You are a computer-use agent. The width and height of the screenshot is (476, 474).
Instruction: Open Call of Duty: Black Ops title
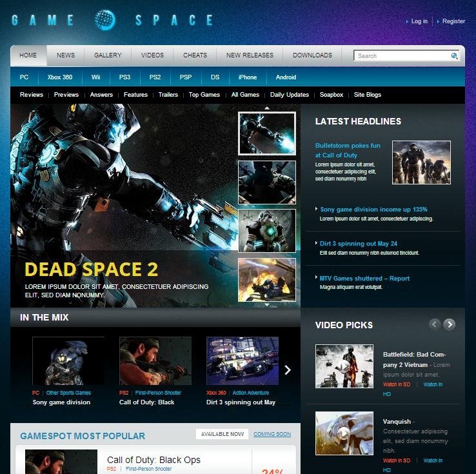(x=154, y=460)
